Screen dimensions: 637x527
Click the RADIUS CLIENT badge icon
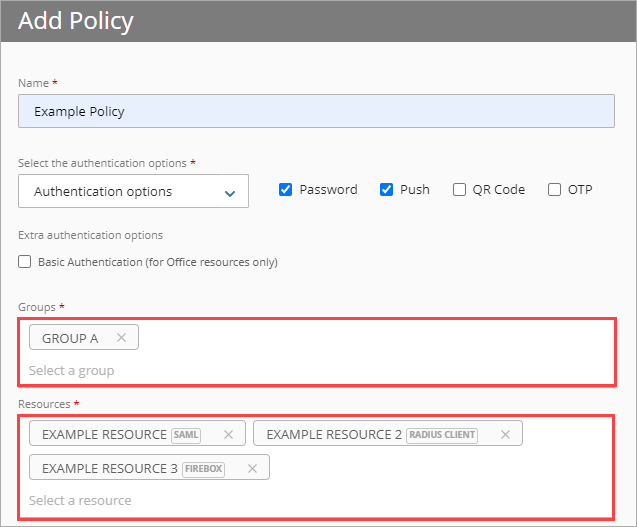coord(442,435)
